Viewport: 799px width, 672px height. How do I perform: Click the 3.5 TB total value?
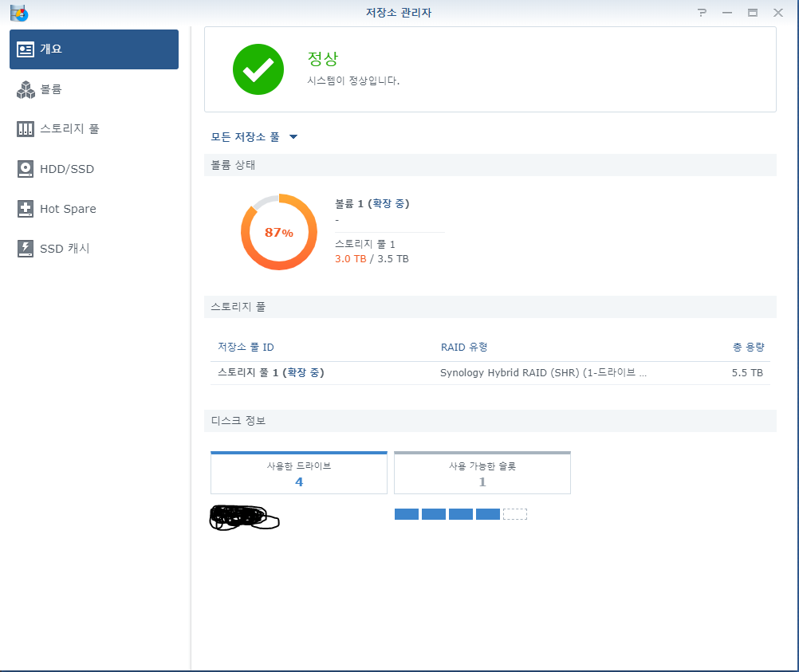coord(393,259)
